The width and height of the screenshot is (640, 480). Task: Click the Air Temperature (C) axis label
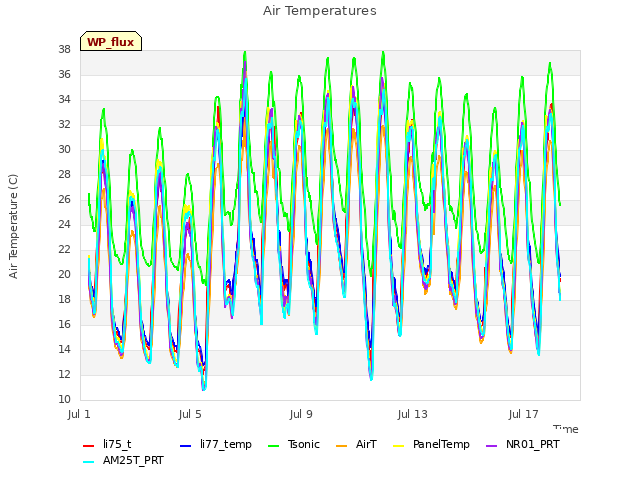[13, 227]
